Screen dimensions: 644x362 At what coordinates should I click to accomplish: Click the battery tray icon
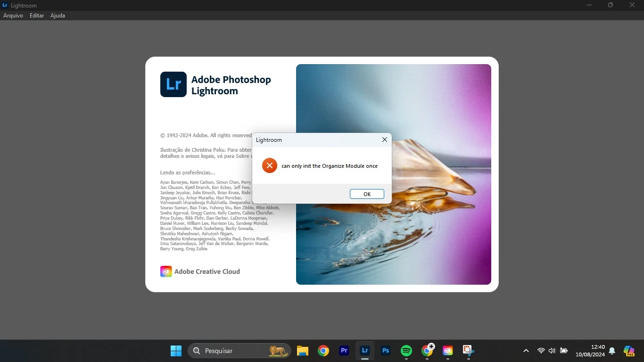tap(563, 351)
